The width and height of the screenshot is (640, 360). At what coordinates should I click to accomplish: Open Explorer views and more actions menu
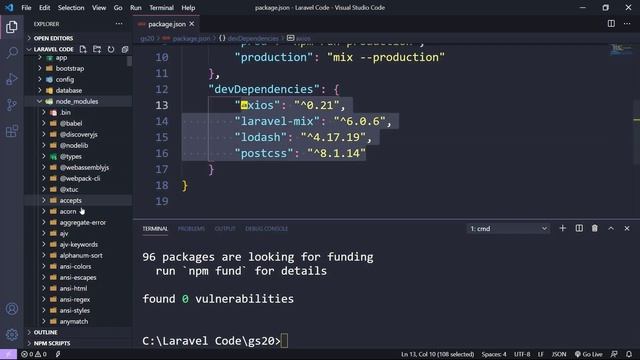119,24
